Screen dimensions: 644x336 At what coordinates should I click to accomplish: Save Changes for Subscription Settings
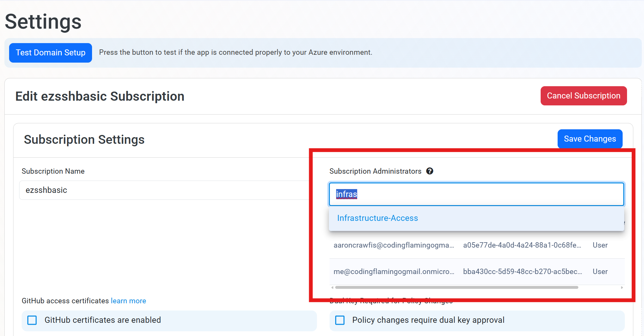(590, 139)
